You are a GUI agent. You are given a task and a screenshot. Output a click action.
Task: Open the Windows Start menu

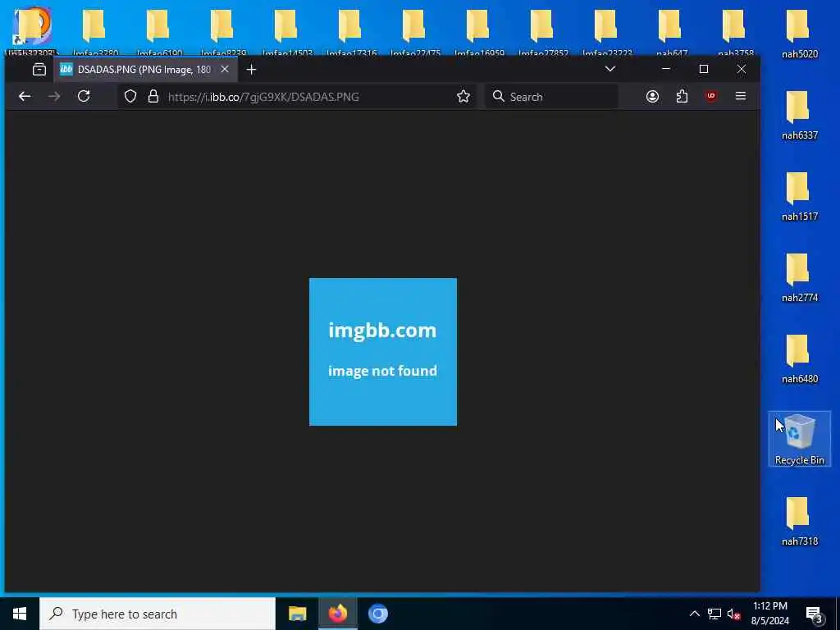pos(20,614)
